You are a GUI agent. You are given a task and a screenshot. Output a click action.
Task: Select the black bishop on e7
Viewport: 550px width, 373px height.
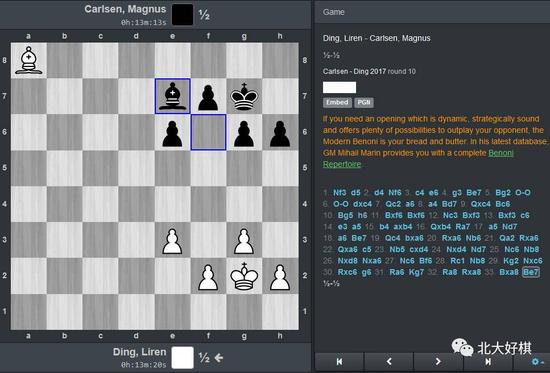point(172,96)
